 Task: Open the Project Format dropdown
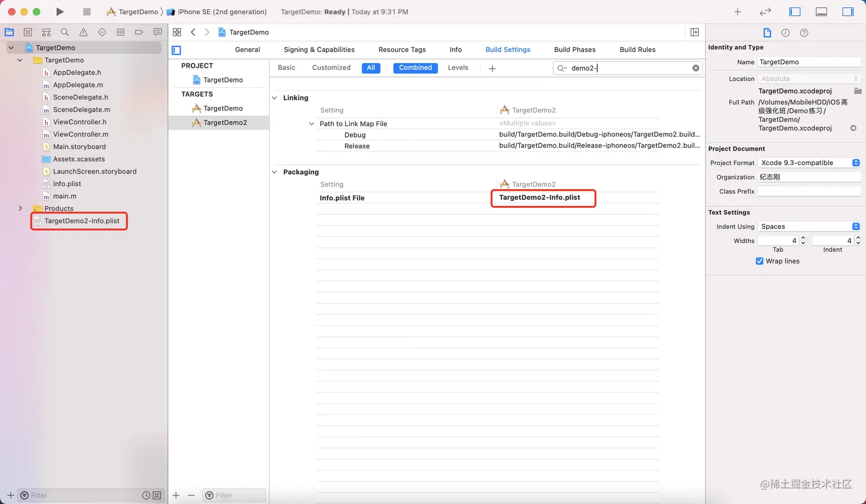click(809, 163)
